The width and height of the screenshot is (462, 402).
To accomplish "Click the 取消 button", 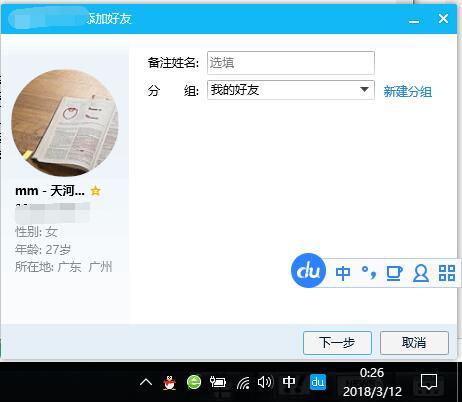I will [414, 343].
